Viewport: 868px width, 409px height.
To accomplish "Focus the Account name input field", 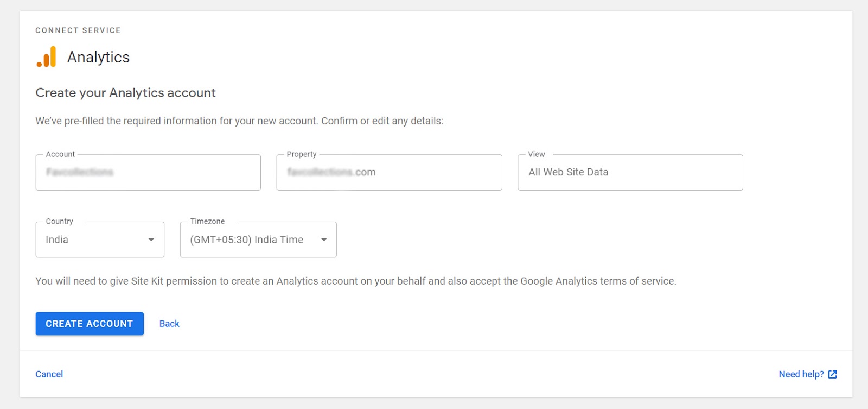I will [x=148, y=172].
